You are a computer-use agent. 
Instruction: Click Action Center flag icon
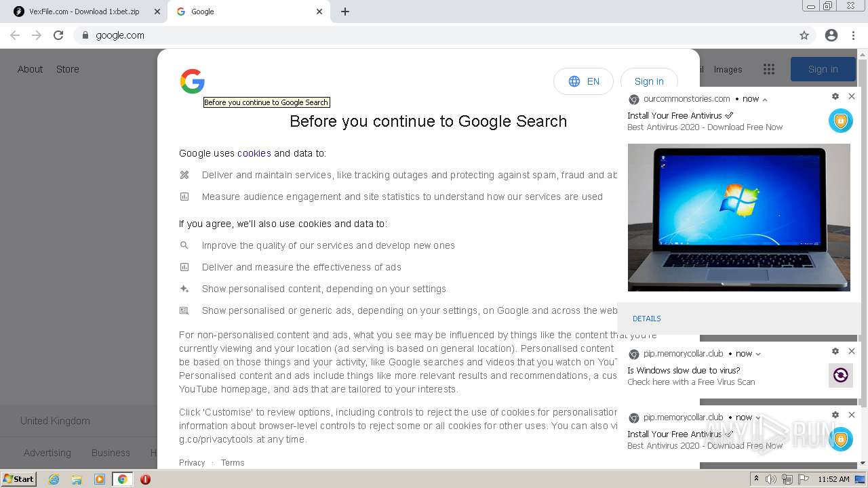tap(804, 479)
